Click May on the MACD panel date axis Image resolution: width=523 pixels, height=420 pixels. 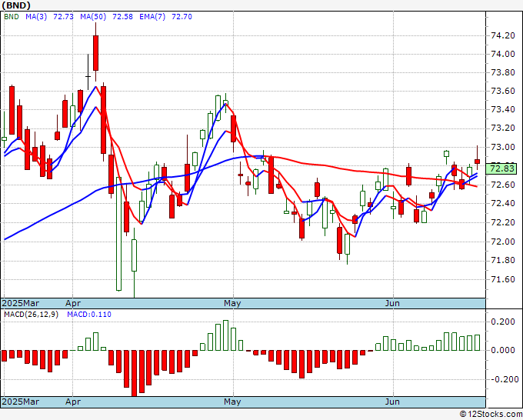tap(232, 402)
